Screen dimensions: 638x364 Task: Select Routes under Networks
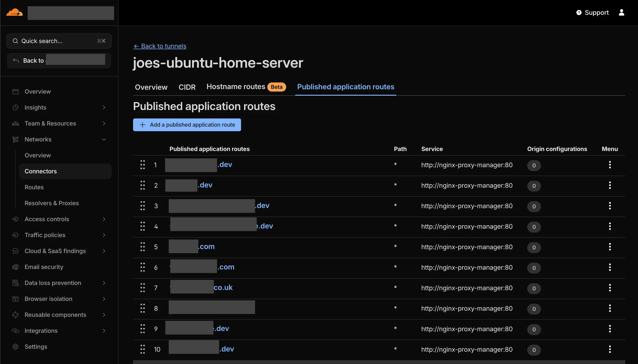(34, 187)
